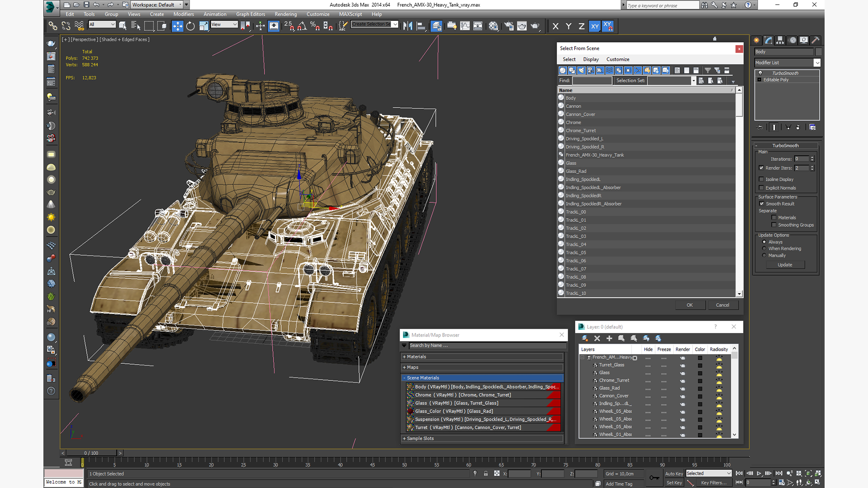The image size is (868, 488).
Task: Choose the Select and Scale tool
Action: coord(203,26)
